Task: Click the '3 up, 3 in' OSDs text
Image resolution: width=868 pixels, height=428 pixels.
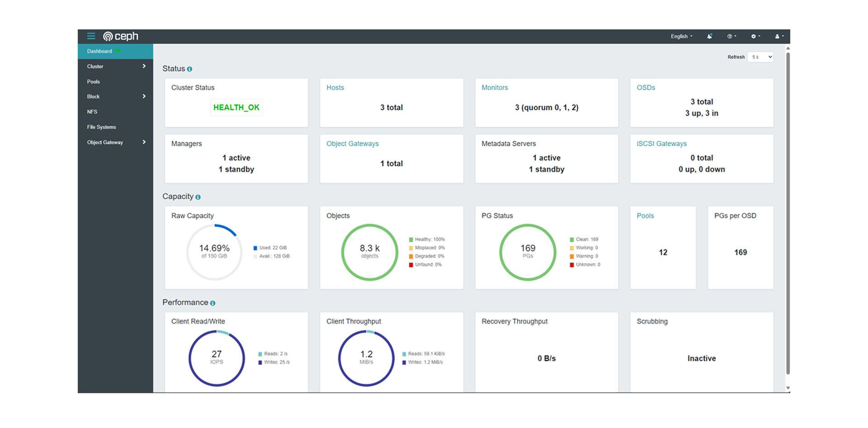Action: coord(702,113)
